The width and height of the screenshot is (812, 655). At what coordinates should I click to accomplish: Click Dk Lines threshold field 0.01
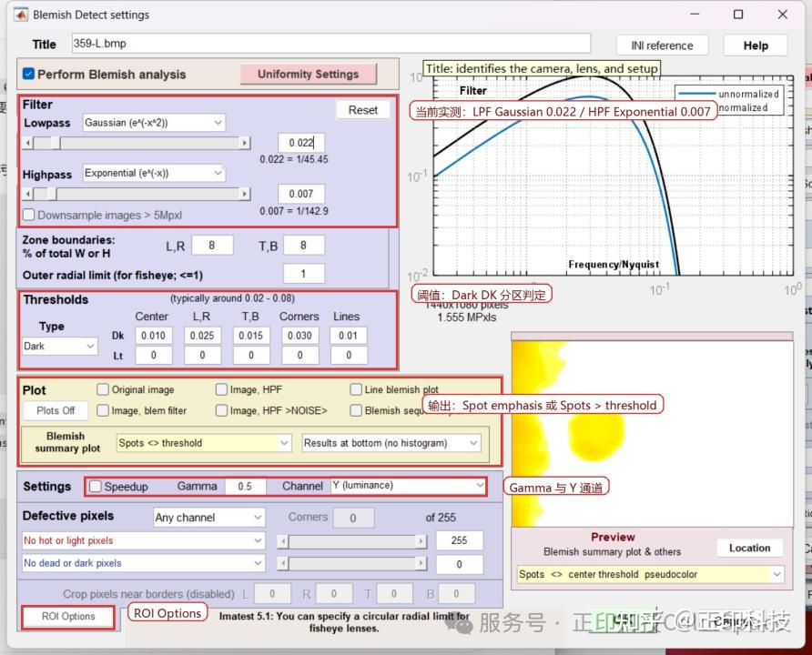point(349,336)
